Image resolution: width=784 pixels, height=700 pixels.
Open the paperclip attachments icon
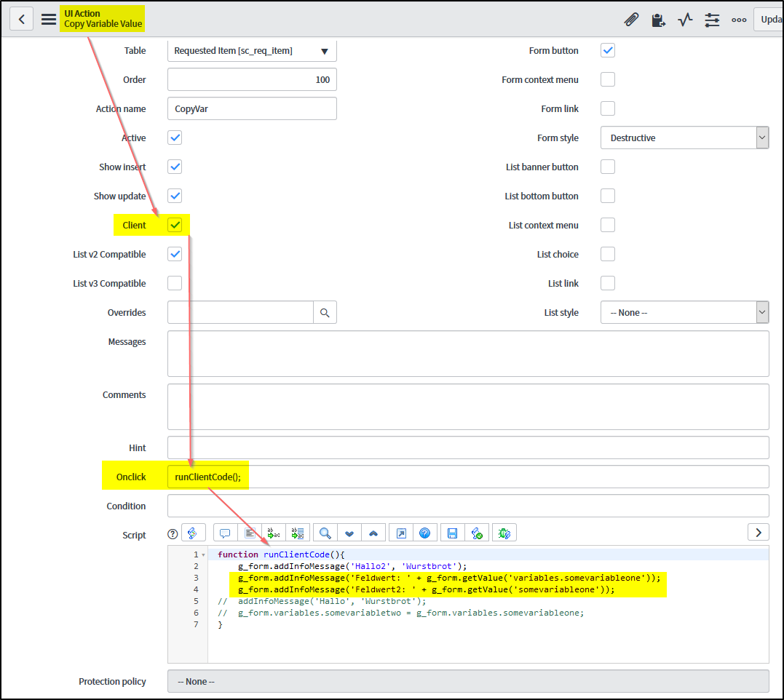tap(632, 20)
